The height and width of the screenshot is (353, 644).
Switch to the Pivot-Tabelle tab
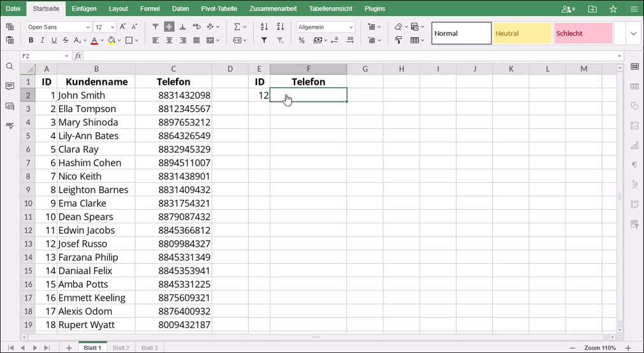click(x=219, y=9)
